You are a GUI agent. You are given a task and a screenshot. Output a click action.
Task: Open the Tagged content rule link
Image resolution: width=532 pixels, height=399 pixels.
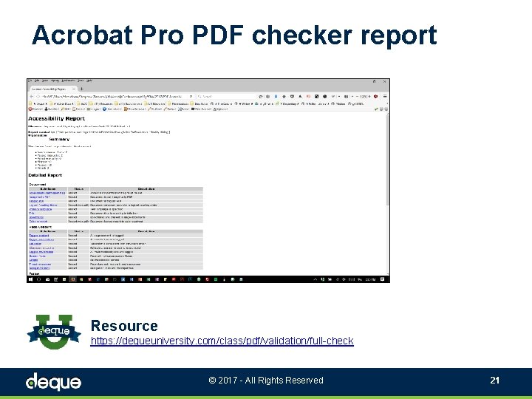point(39,236)
